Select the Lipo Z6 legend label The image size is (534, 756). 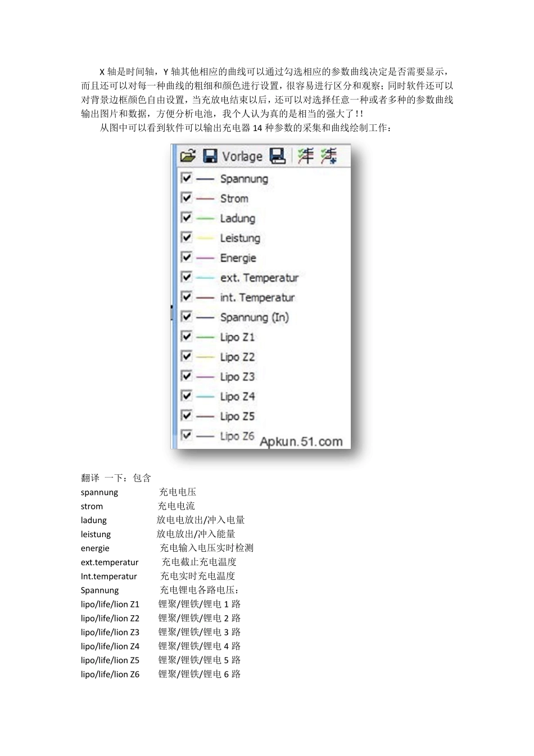[237, 436]
